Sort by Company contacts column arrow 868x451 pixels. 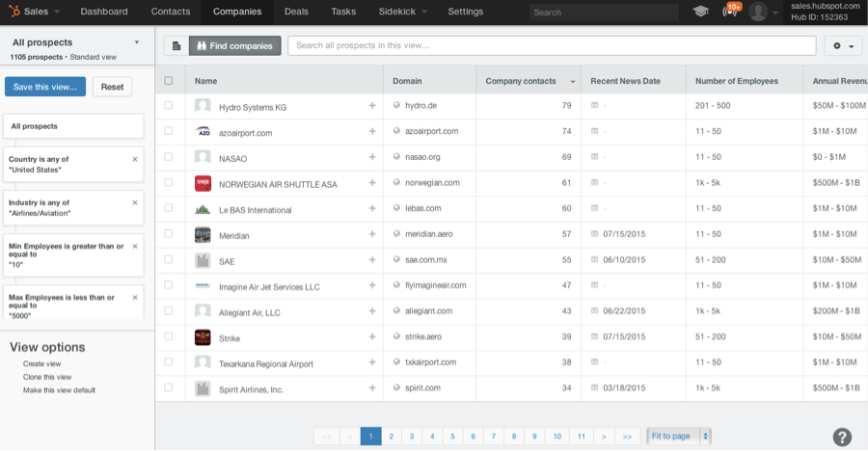click(x=572, y=82)
